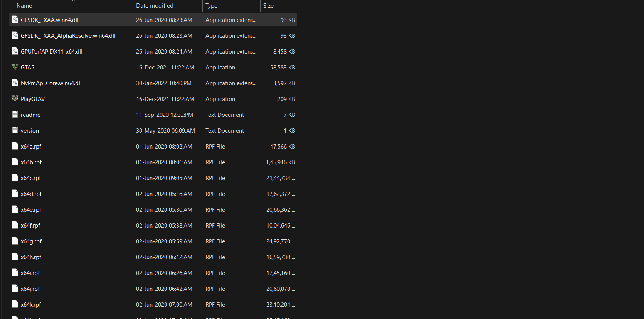
Task: Click the GPUPerfAPIDX11-x64.dll file icon
Action: [x=15, y=51]
